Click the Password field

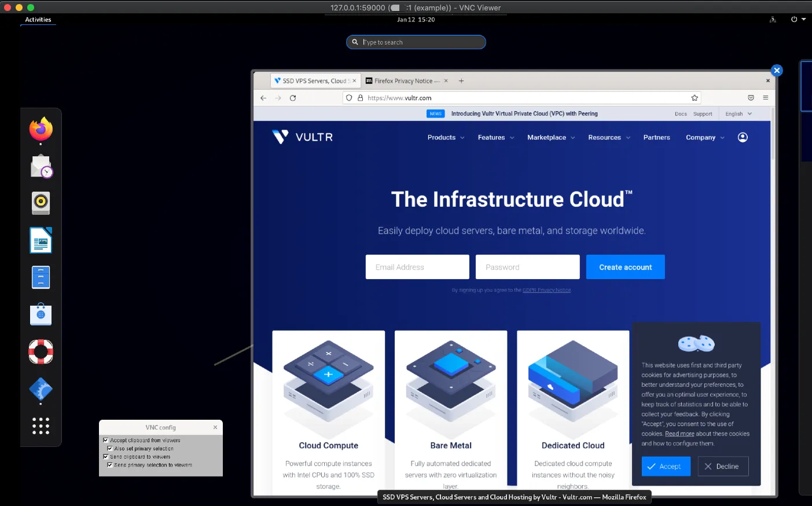[527, 267]
